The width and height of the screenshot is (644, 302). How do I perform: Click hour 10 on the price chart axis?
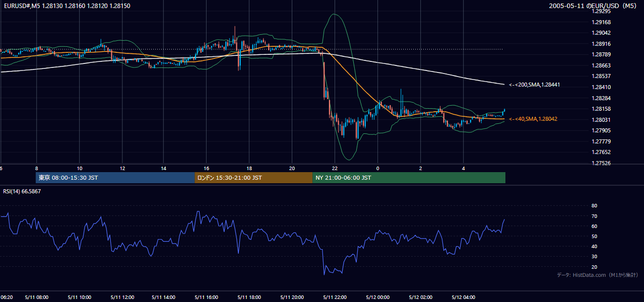[80, 168]
